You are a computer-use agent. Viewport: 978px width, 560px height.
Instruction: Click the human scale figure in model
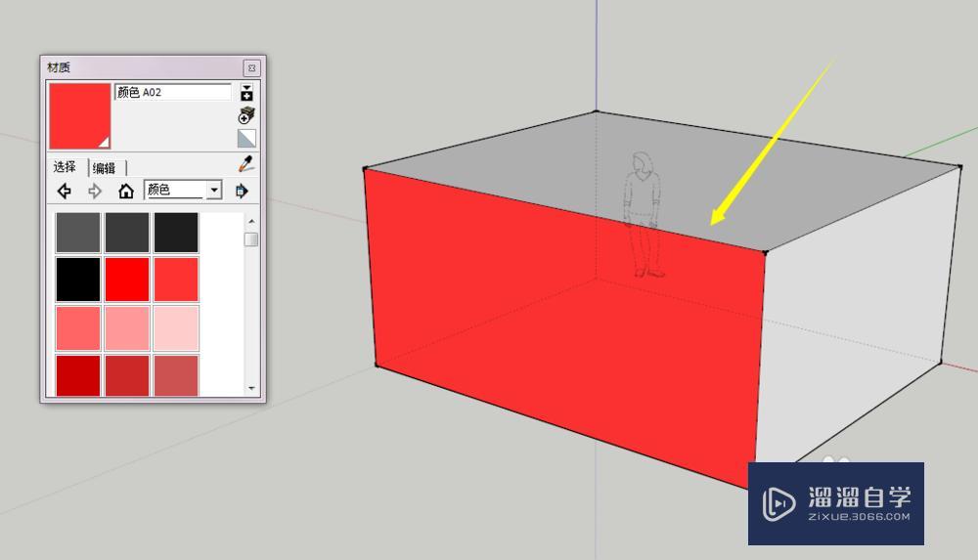pyautogui.click(x=644, y=214)
